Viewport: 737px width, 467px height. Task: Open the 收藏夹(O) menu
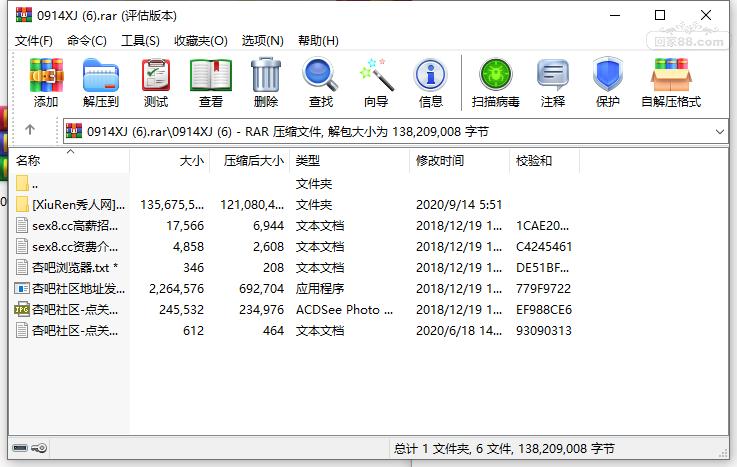(x=201, y=41)
